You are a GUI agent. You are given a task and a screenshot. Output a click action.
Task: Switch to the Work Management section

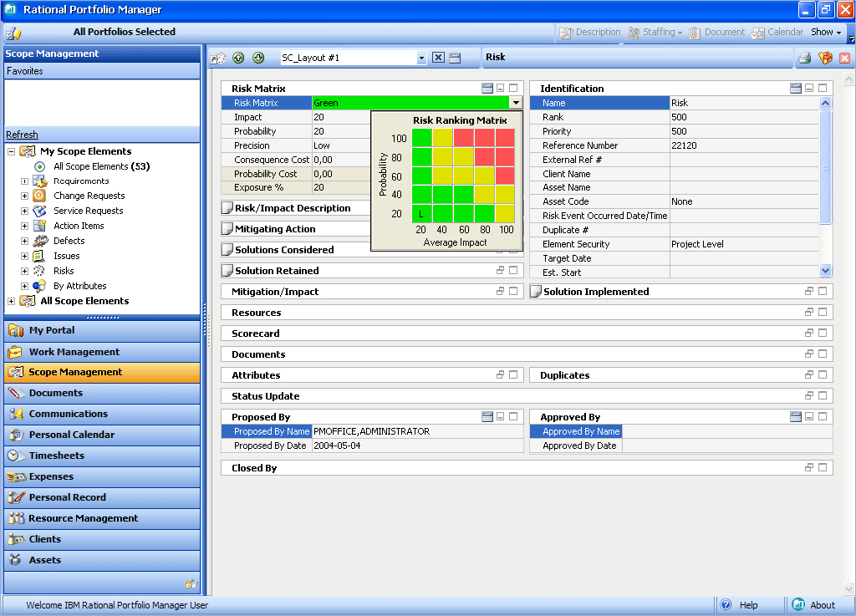tap(102, 352)
